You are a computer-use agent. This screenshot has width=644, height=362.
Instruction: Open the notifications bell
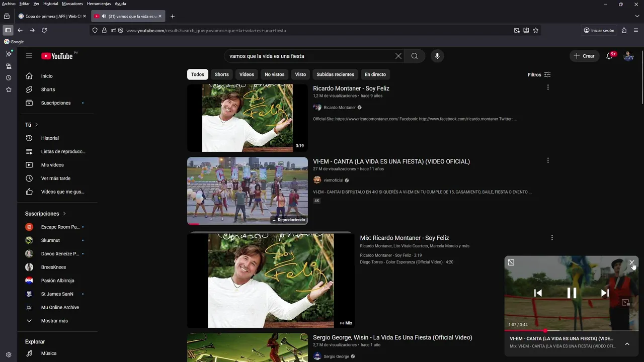click(x=609, y=56)
